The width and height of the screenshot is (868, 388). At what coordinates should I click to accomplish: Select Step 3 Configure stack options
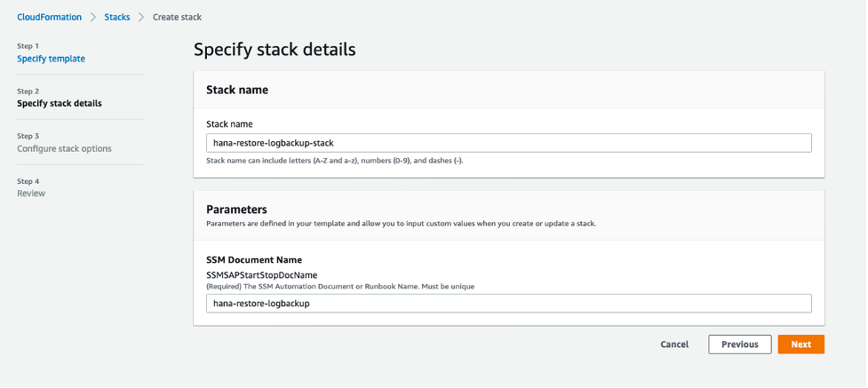(64, 148)
